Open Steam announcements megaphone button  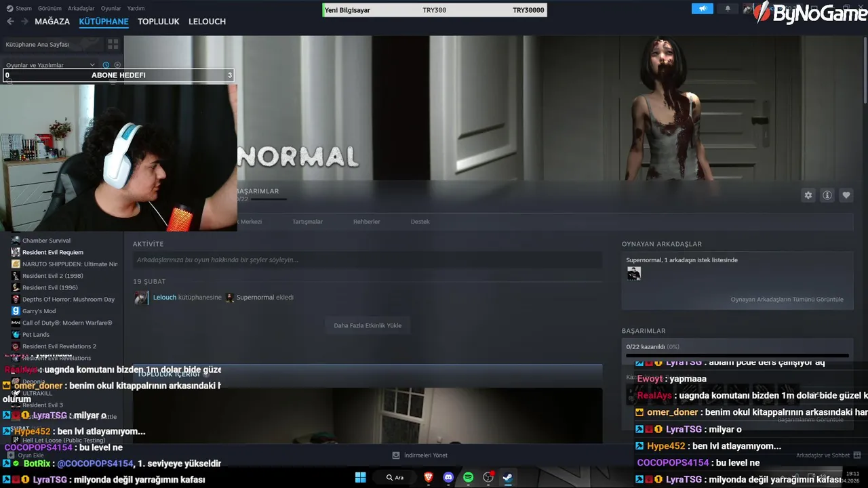703,9
